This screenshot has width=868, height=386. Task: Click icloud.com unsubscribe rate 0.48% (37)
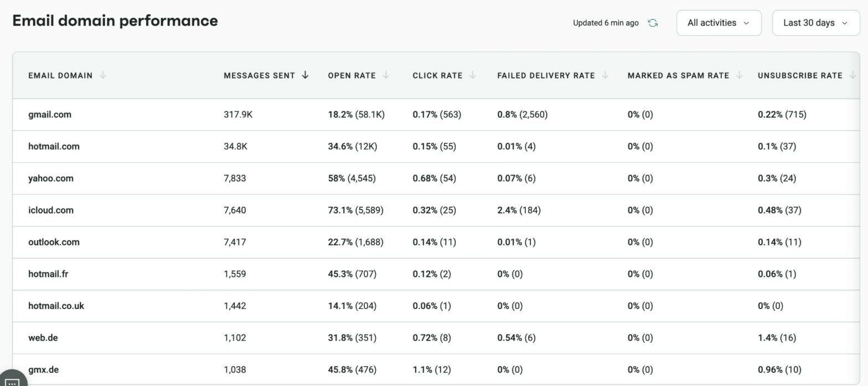(779, 210)
